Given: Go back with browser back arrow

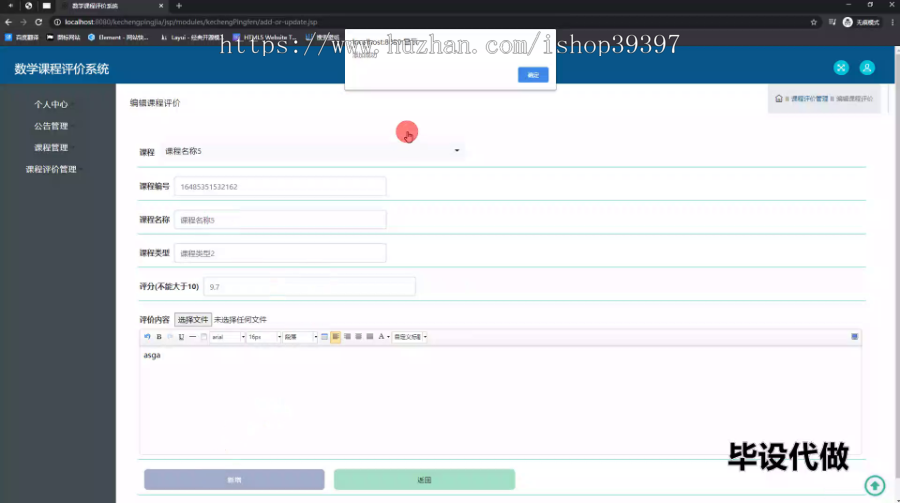Looking at the screenshot, I should tap(8, 22).
